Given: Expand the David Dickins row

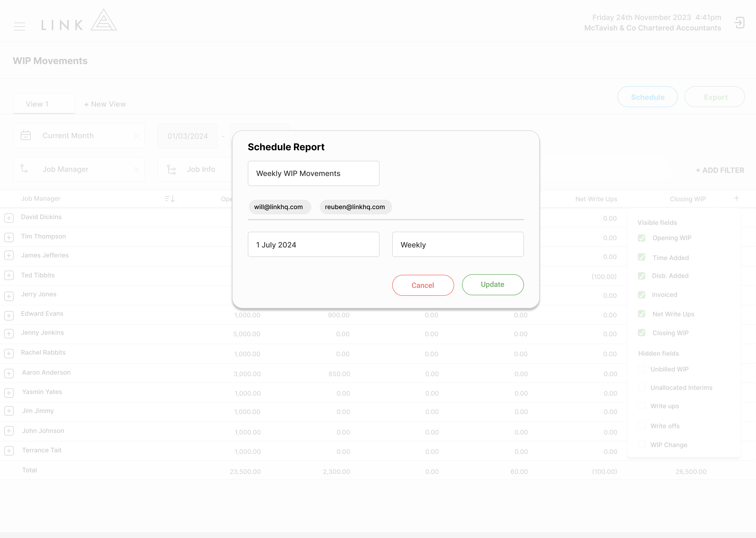Looking at the screenshot, I should (9, 218).
